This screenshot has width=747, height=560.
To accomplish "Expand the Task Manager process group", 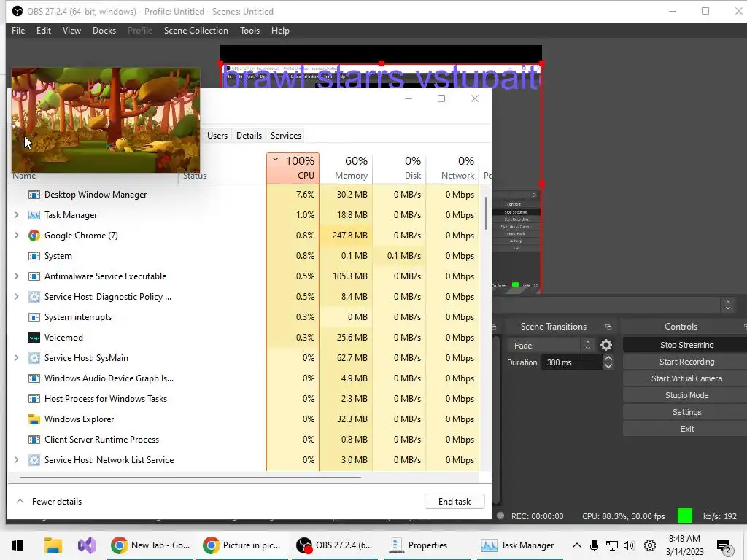I will point(17,215).
